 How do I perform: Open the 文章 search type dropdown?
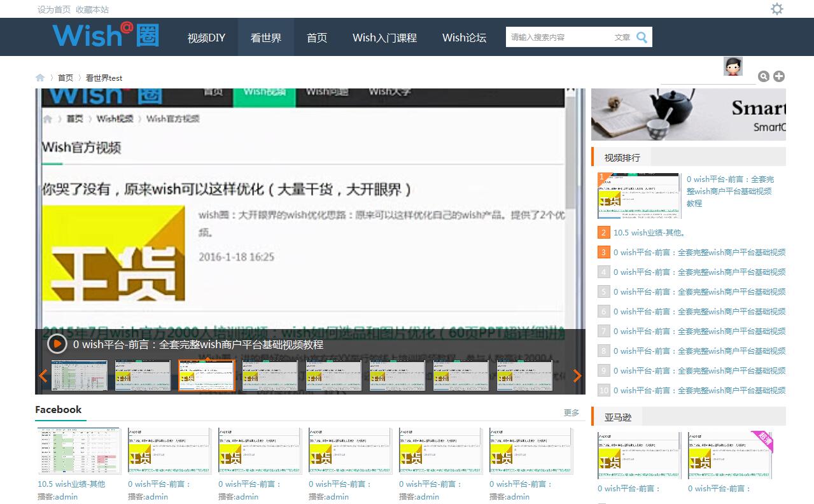(622, 37)
